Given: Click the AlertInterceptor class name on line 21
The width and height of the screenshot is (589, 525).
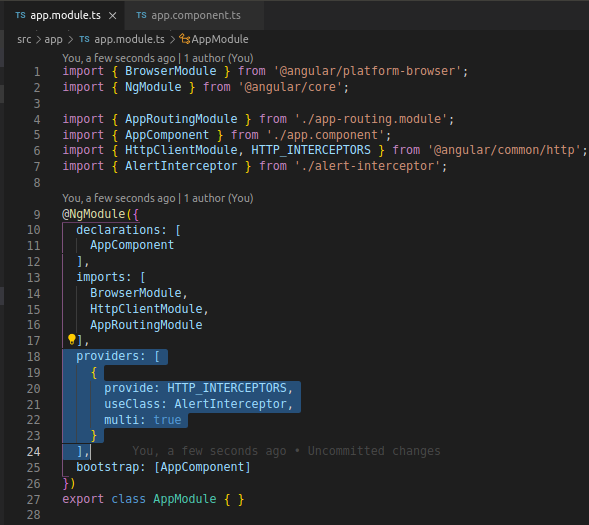Looking at the screenshot, I should coord(230,404).
